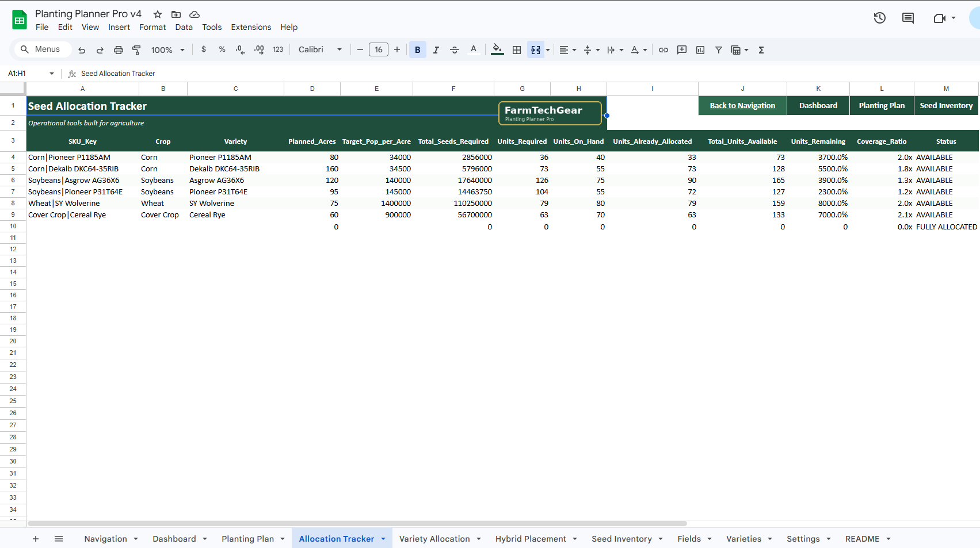Viewport: 980px width, 548px height.
Task: Expand the horizontal align dropdown arrow
Action: pos(574,50)
